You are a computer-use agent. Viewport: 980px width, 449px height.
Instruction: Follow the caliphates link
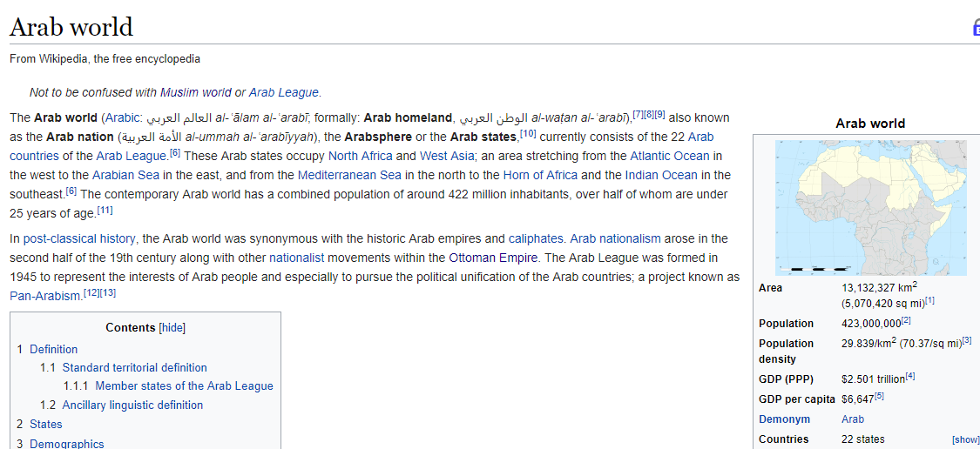tap(537, 238)
